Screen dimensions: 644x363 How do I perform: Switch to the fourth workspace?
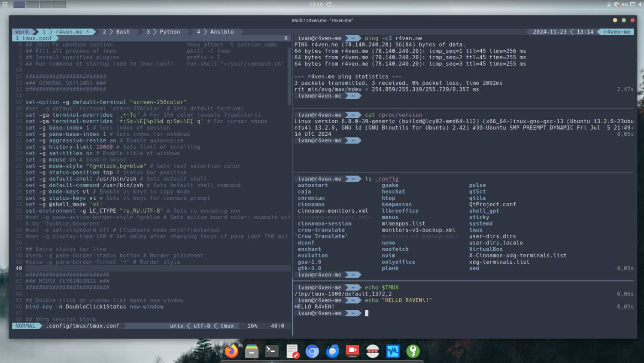click(x=59, y=4)
